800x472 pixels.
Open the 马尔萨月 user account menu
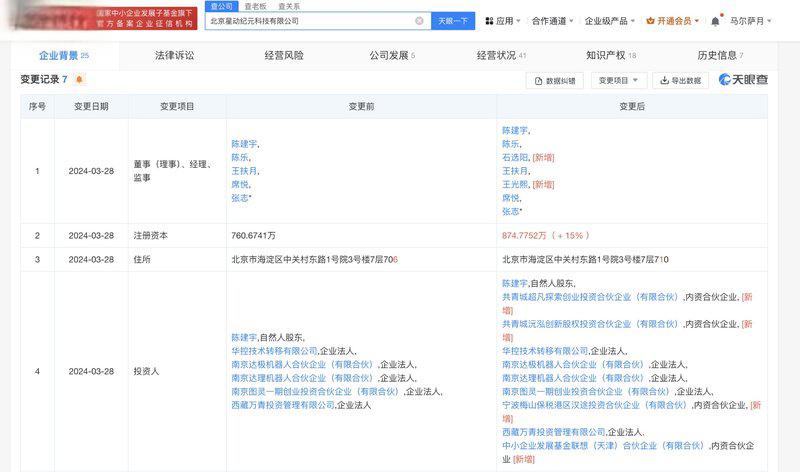point(751,20)
